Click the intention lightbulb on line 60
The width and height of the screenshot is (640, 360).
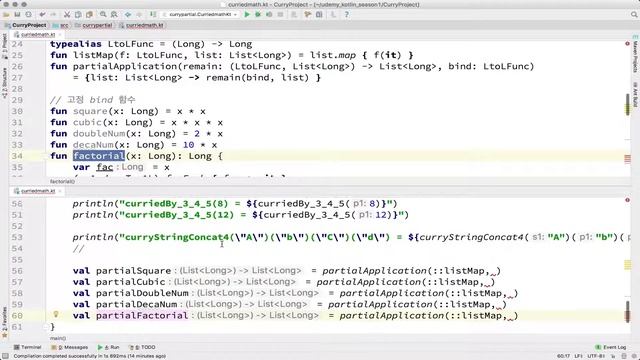[x=56, y=314]
